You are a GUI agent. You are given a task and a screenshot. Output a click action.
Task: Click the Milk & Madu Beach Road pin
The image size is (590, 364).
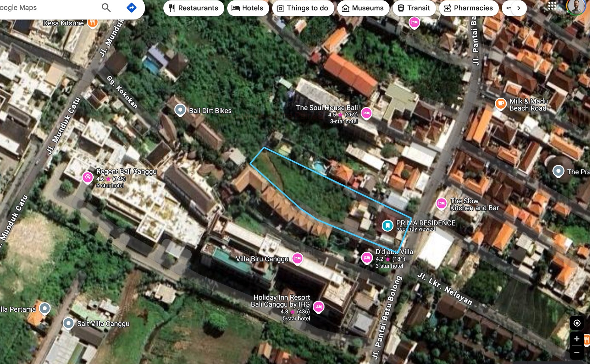coord(500,104)
